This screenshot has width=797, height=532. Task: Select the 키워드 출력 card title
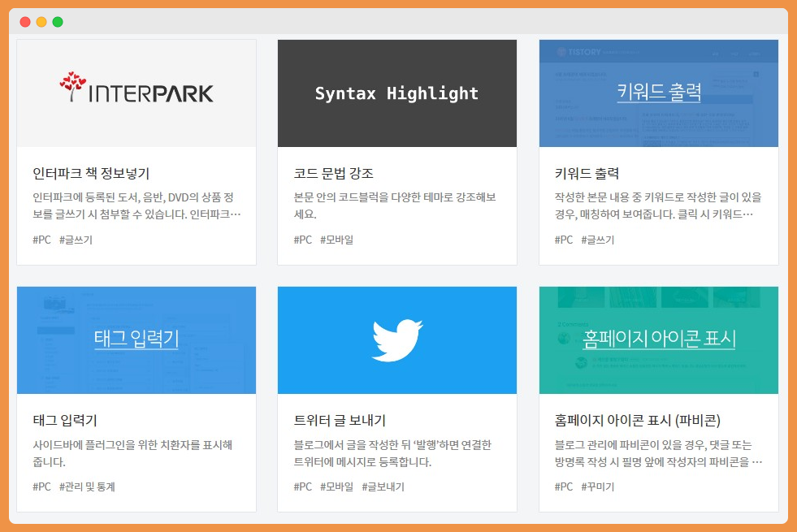(587, 173)
